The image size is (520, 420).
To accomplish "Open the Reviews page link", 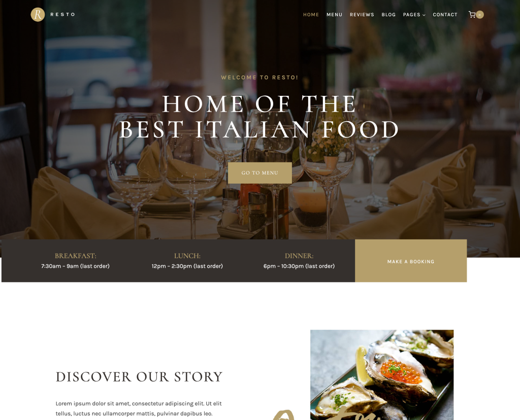I will (362, 15).
